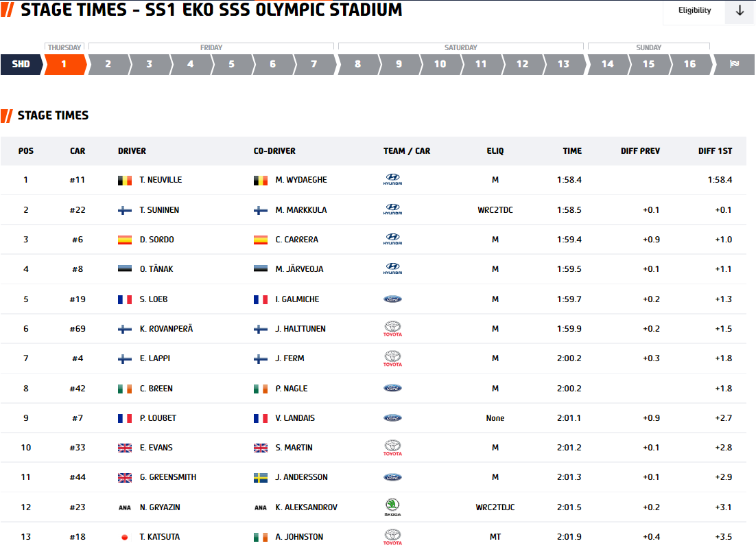
Task: Click Estonian flag beside O. Tänak
Action: click(x=125, y=268)
